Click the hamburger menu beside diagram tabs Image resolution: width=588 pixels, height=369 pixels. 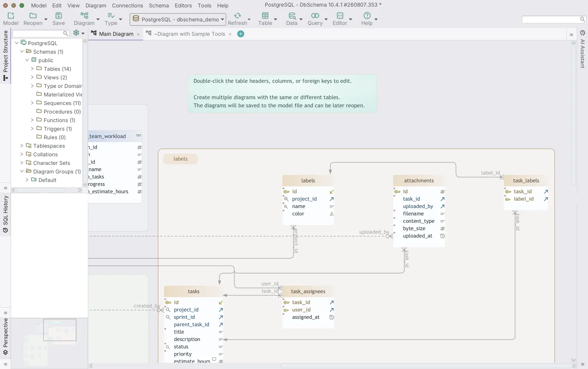571,35
